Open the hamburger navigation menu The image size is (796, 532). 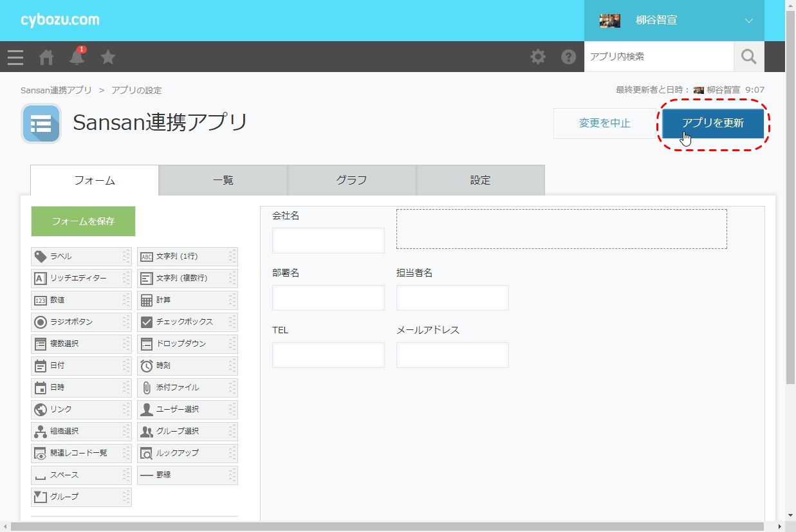pyautogui.click(x=15, y=57)
